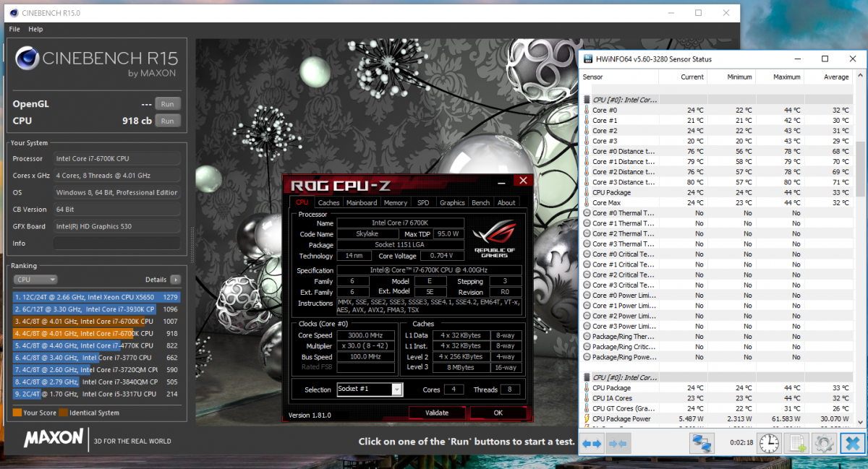Switch to the CPU-Z Graphics tab
868x469 pixels.
tap(452, 202)
